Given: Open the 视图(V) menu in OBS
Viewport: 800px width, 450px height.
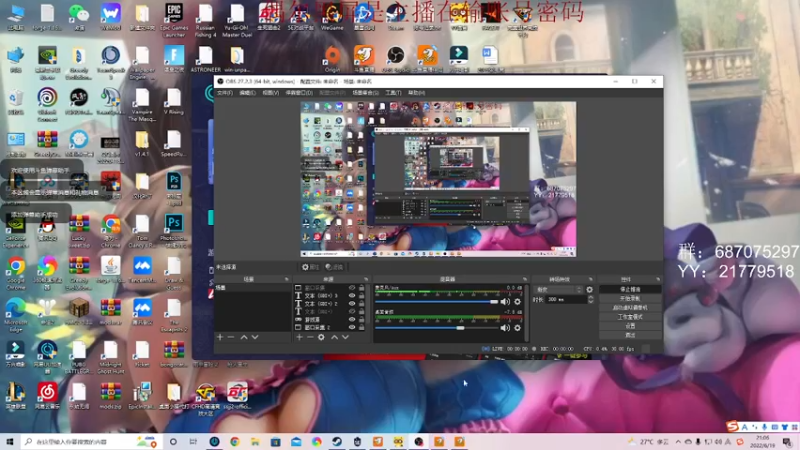Looking at the screenshot, I should [x=270, y=93].
